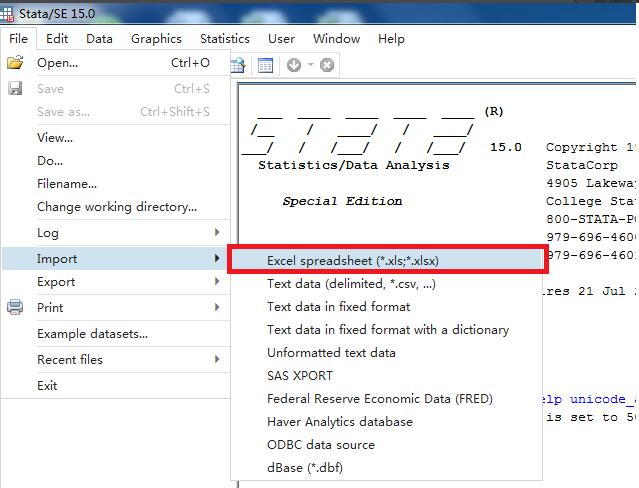Viewport: 639px width, 488px height.
Task: Click the Clear --more-- down-arrow icon
Action: click(294, 65)
